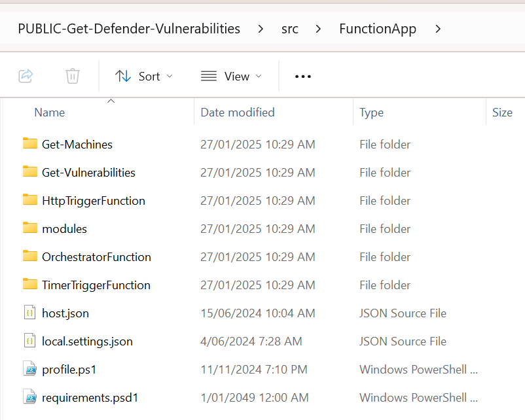This screenshot has width=525, height=420.
Task: Click date 4/06/2024 7:28 AM cell
Action: coord(251,341)
